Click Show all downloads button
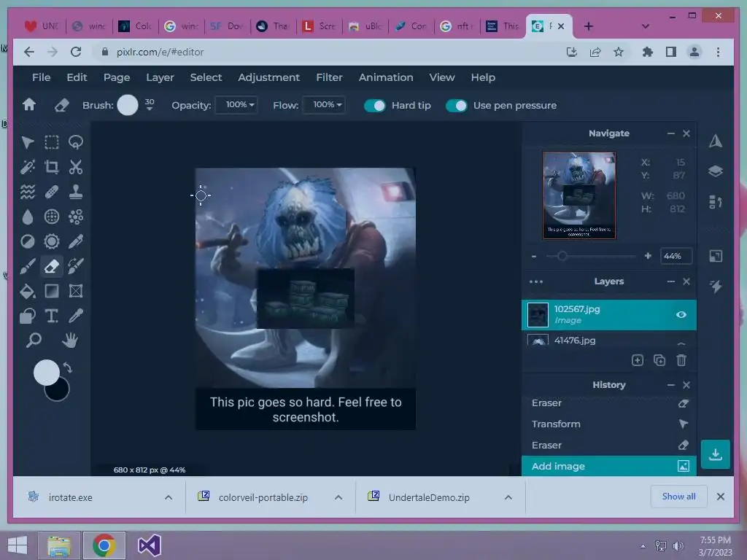This screenshot has height=560, width=747. [x=679, y=497]
